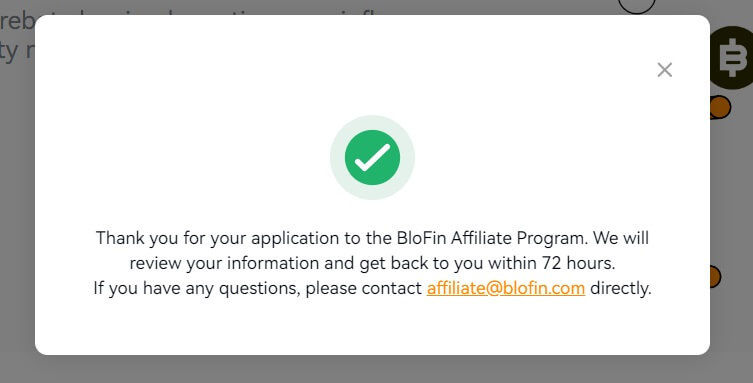Image resolution: width=753 pixels, height=383 pixels.
Task: Open the affiliate@blofin.com email link
Action: (x=506, y=288)
